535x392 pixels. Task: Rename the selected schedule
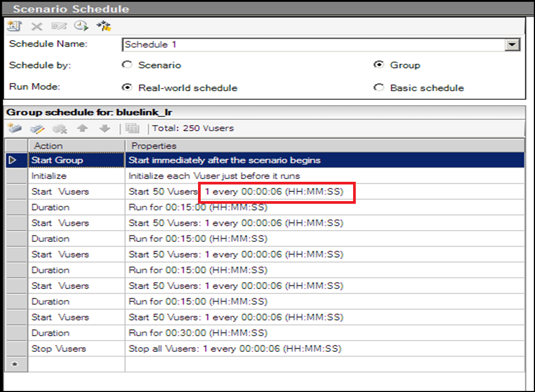coord(59,26)
